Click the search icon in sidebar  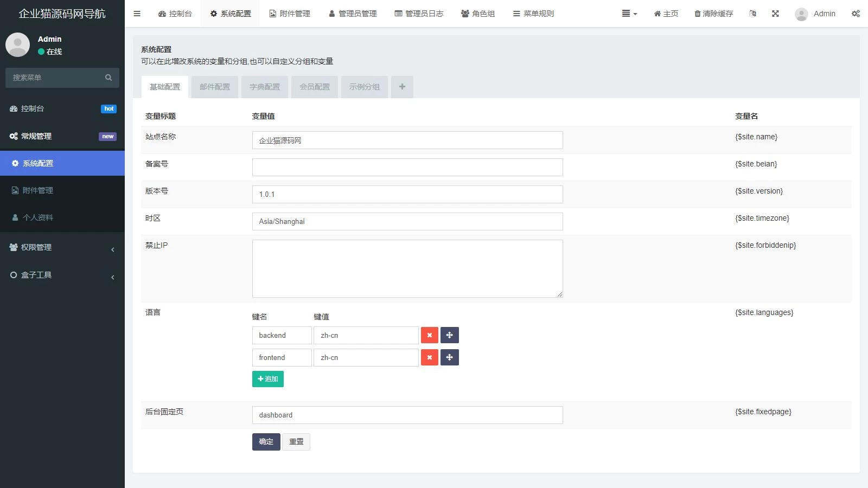108,78
